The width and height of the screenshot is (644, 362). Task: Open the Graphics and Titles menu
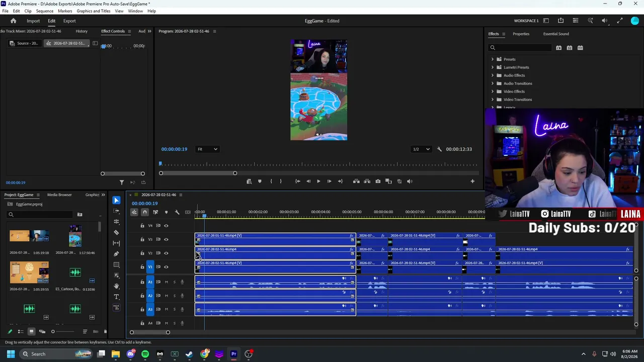click(x=94, y=11)
